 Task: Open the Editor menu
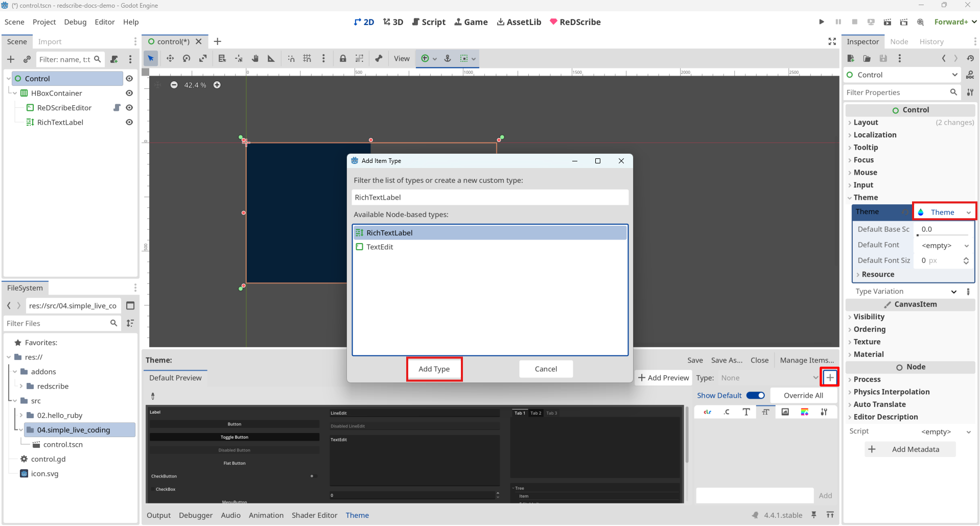[x=105, y=22]
